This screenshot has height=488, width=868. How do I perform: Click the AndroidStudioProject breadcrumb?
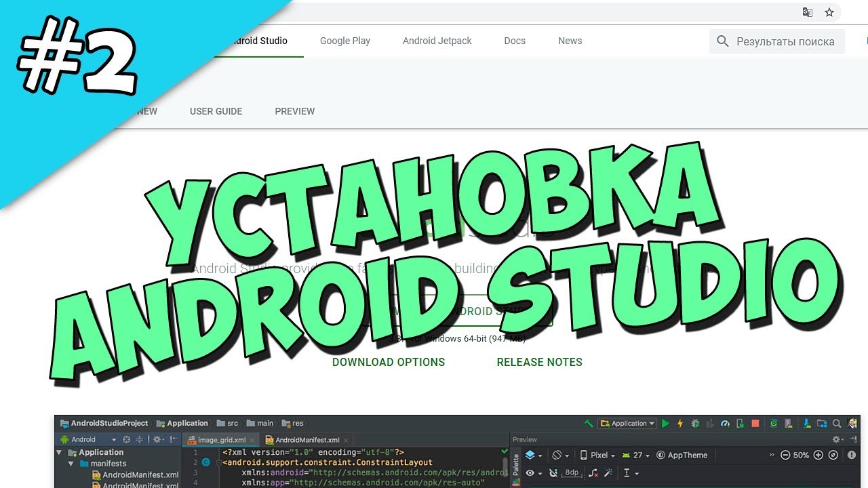point(104,424)
